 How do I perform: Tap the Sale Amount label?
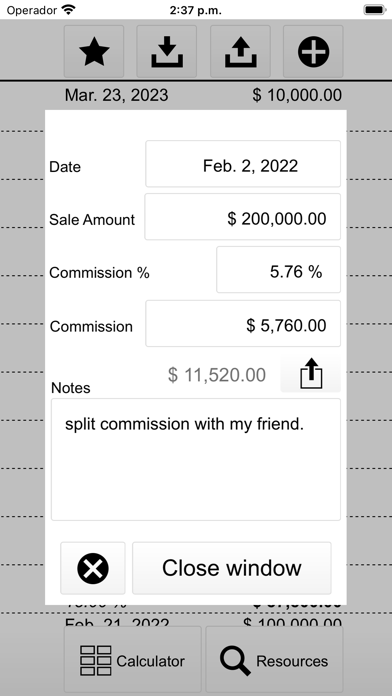click(92, 220)
